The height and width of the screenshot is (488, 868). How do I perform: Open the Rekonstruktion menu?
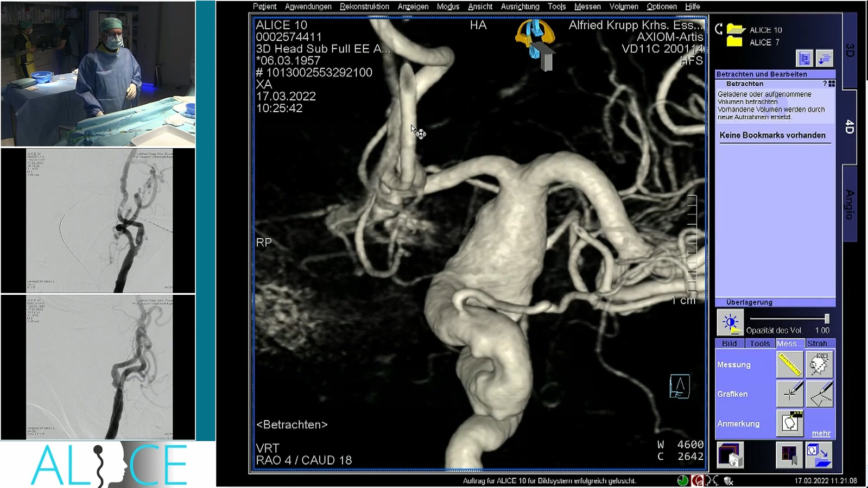click(364, 7)
